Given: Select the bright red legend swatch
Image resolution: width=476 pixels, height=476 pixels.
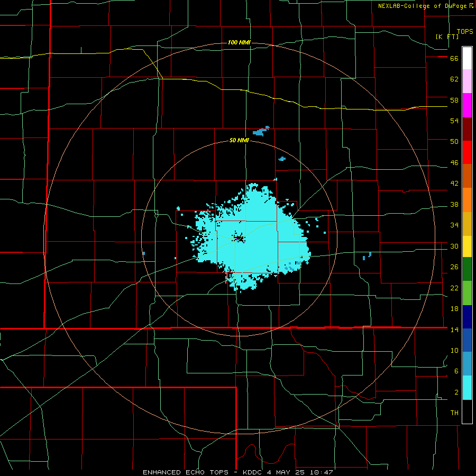Looking at the screenshot, I should point(467,152).
